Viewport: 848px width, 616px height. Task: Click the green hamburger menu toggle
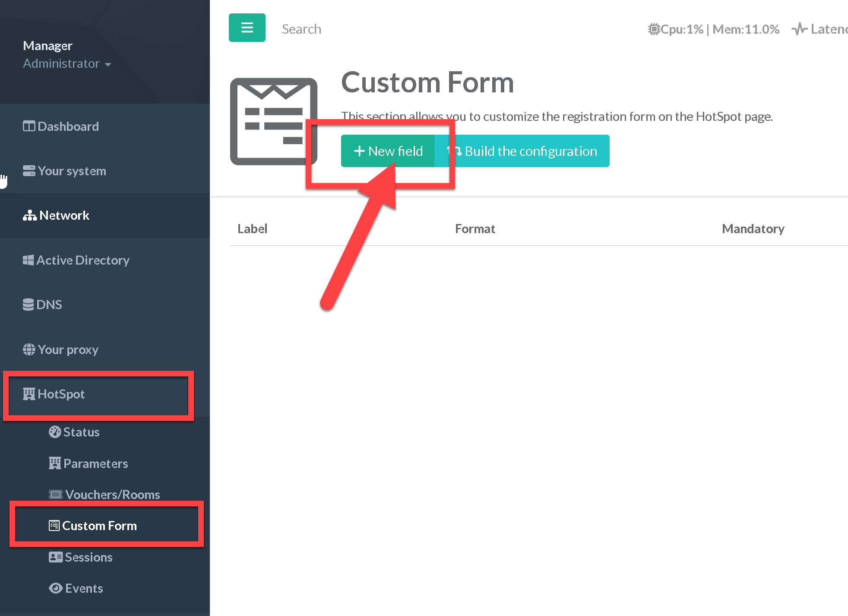247,28
